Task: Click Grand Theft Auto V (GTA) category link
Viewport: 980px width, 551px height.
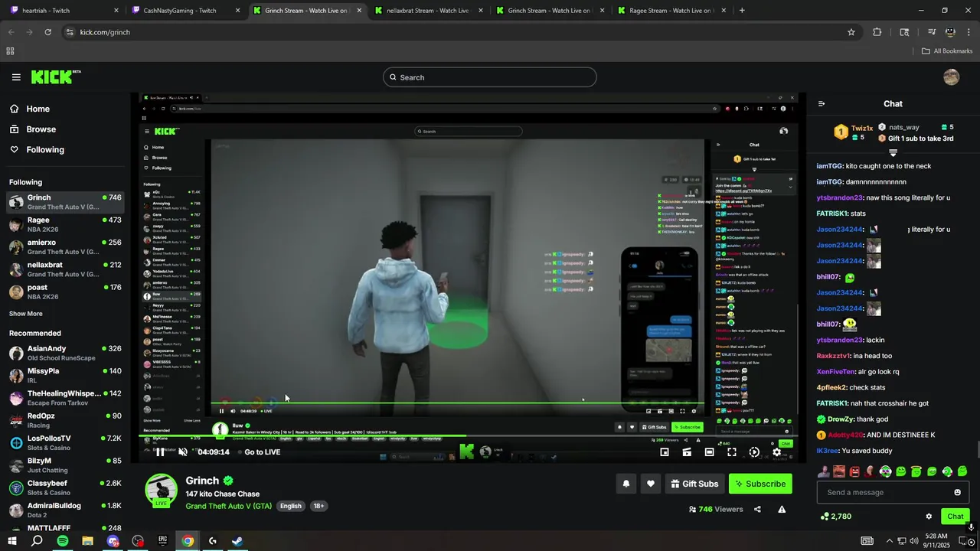Action: click(x=229, y=506)
